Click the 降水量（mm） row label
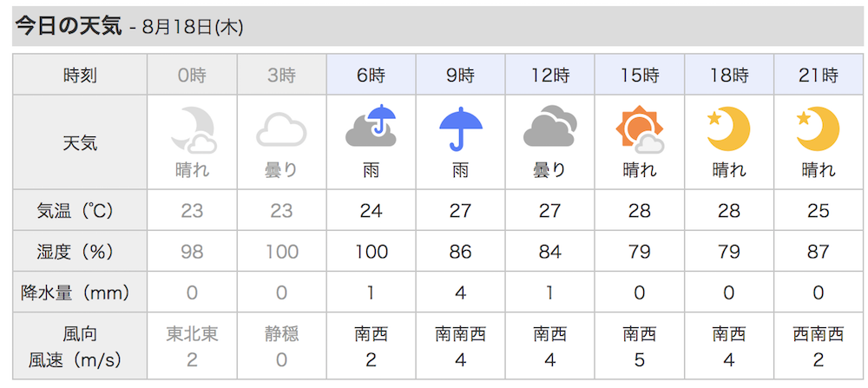Viewport: 868px width, 388px height. click(x=80, y=293)
